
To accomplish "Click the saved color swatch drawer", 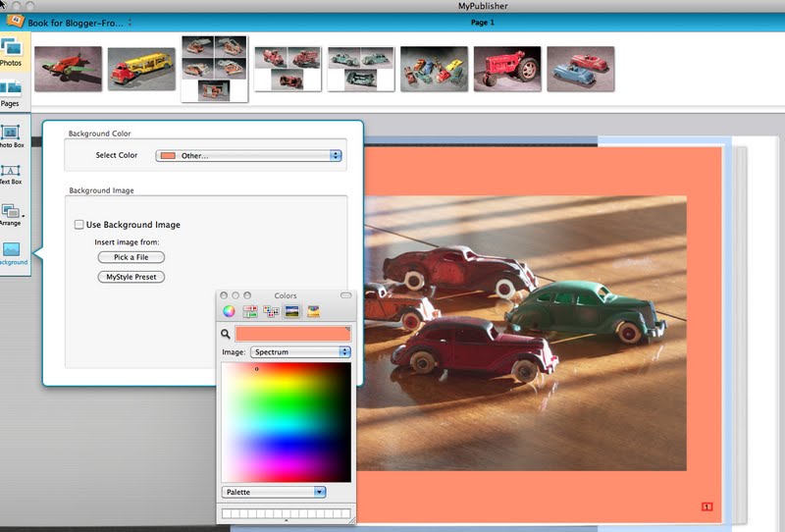I will point(287,513).
